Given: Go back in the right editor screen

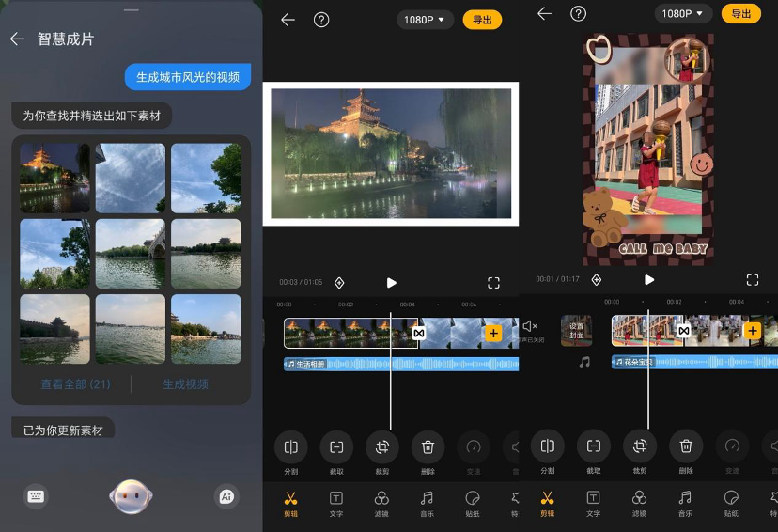Looking at the screenshot, I should tap(544, 13).
